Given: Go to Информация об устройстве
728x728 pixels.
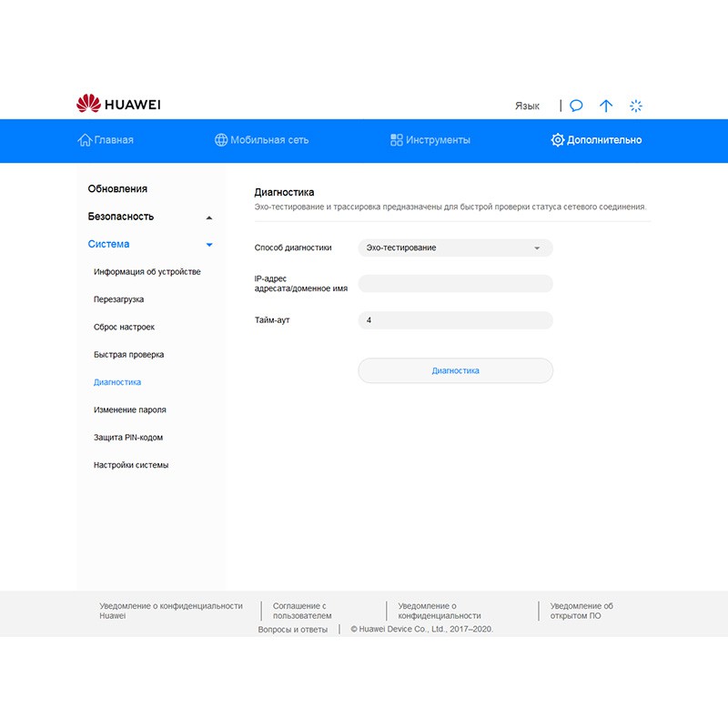Looking at the screenshot, I should 147,272.
